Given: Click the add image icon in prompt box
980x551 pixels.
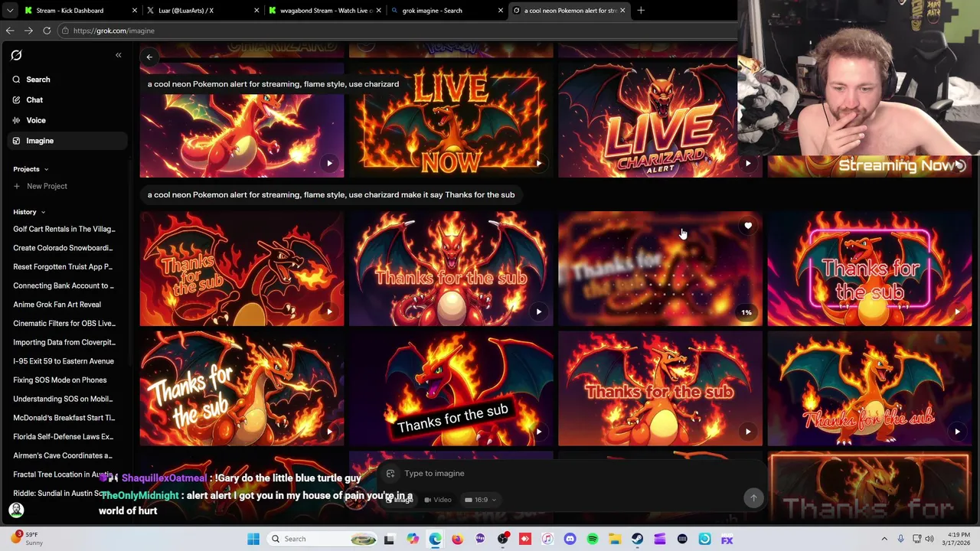Looking at the screenshot, I should (x=390, y=473).
